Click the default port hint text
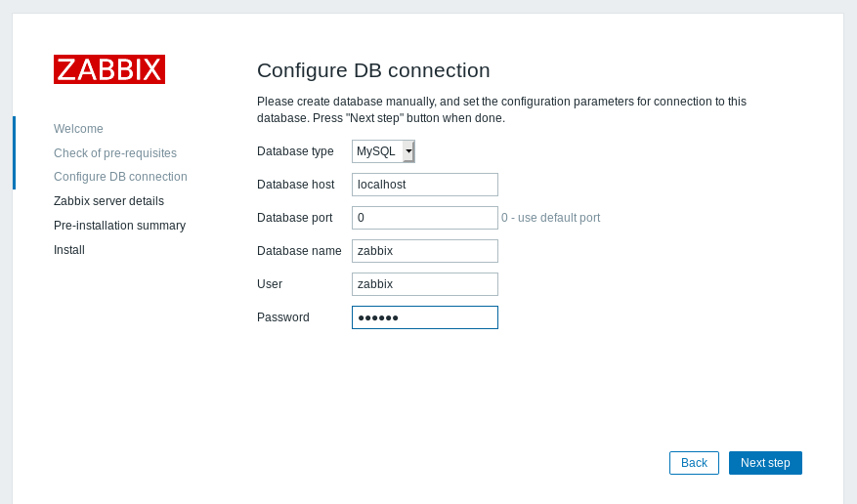 coord(551,218)
